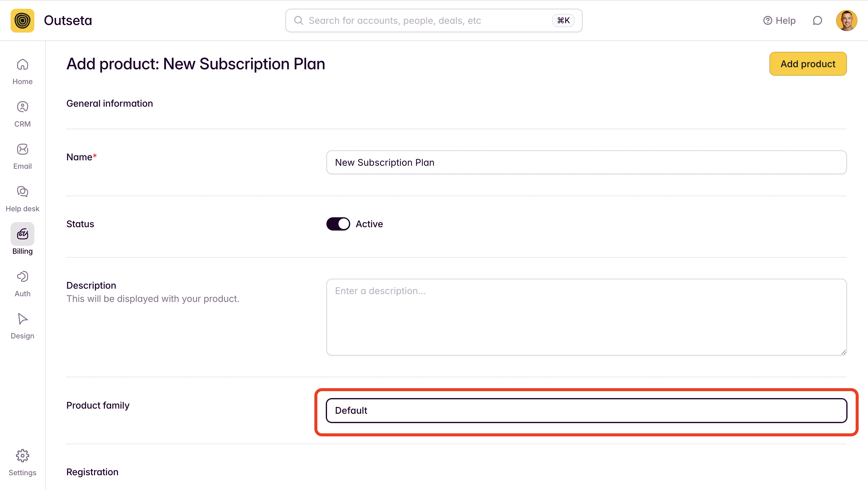
Task: Click the yellow Add product button
Action: pos(808,64)
